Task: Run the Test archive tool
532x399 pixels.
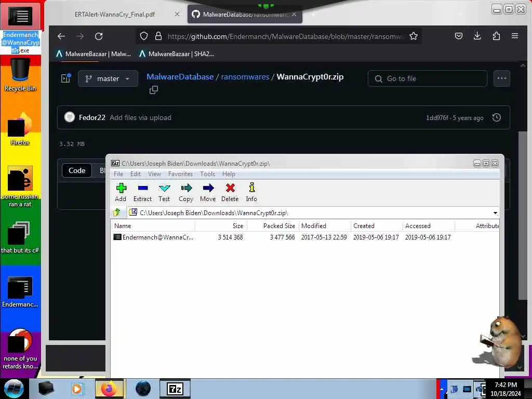Action: pyautogui.click(x=164, y=192)
